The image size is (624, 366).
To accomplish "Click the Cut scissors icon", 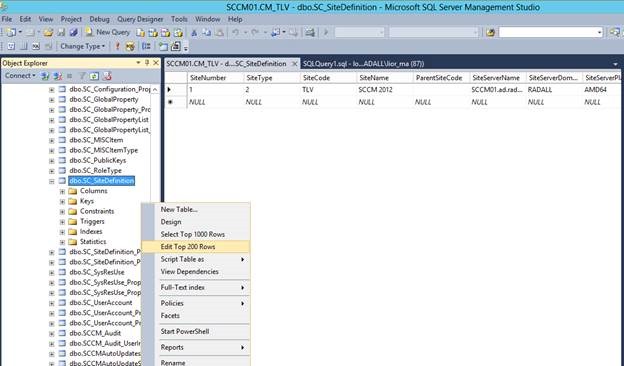I will [194, 33].
